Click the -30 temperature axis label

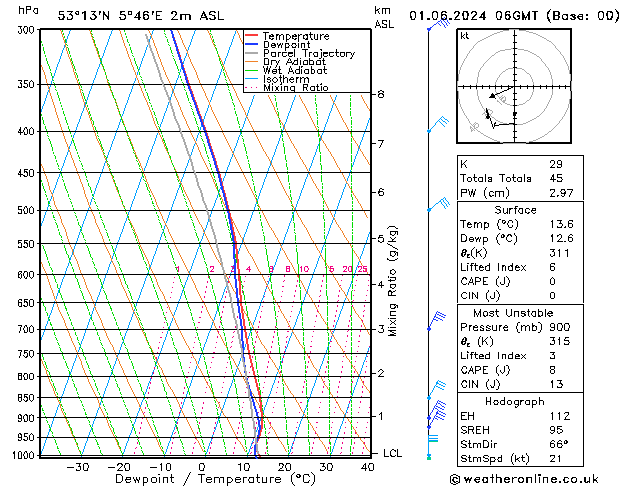click(77, 467)
